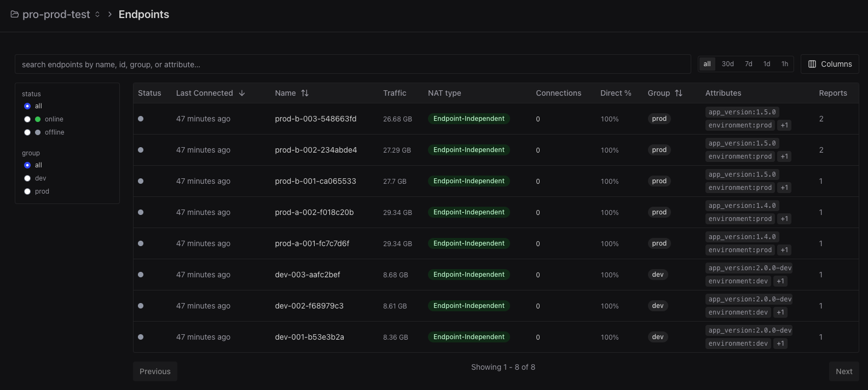Open endpoint dev-003-aafc2bef
The width and height of the screenshot is (868, 390).
click(308, 275)
